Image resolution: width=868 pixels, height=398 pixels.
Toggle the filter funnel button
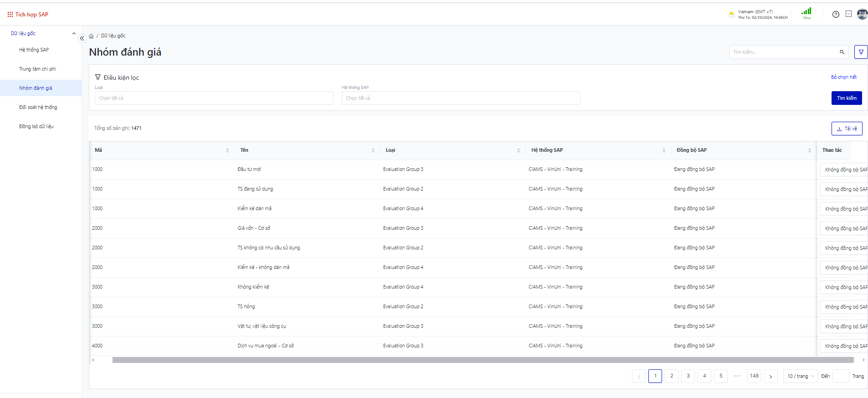(x=861, y=52)
